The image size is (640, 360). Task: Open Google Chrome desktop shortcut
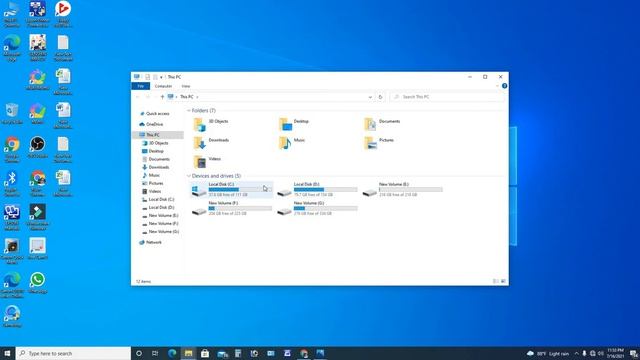pyautogui.click(x=12, y=149)
